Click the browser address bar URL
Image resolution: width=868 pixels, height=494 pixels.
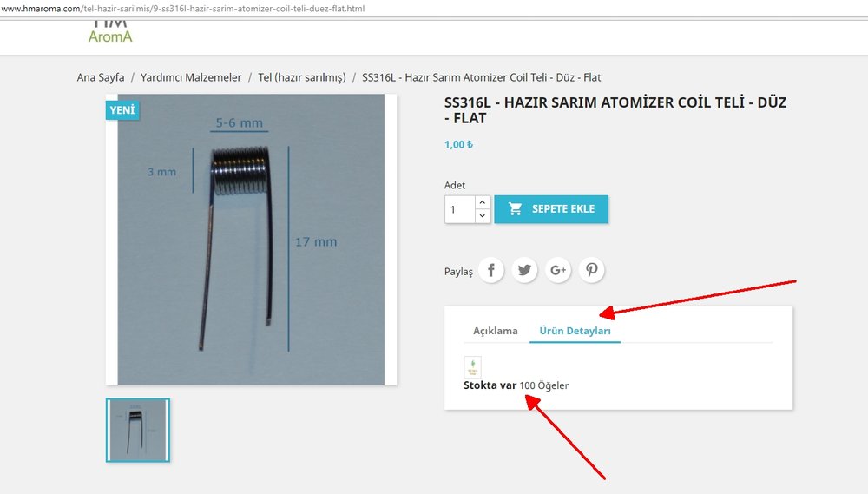tap(183, 9)
